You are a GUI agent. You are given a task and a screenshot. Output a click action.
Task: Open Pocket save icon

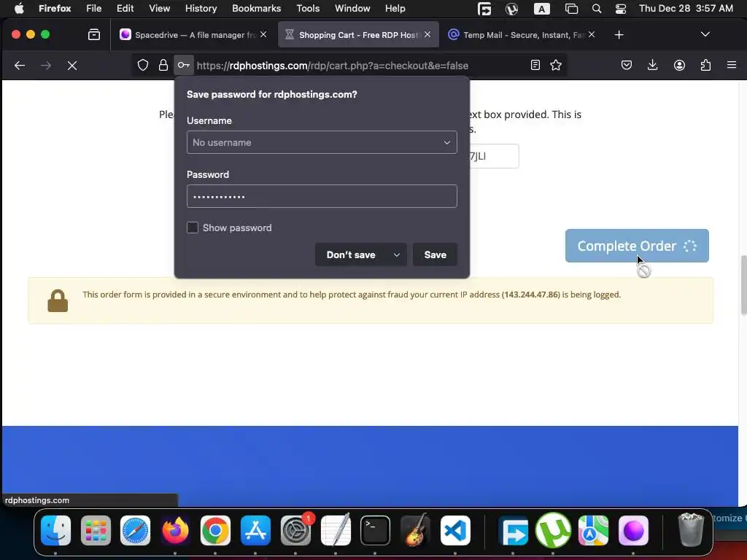click(x=627, y=65)
